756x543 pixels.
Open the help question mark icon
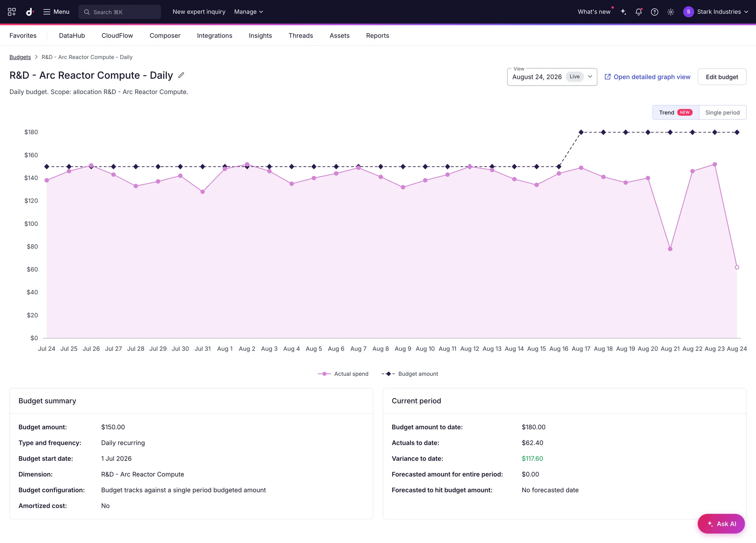654,12
